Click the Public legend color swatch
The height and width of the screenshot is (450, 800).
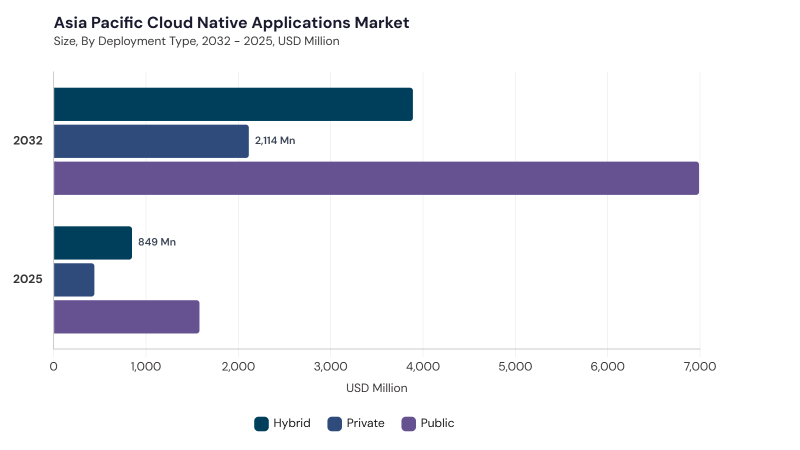409,423
